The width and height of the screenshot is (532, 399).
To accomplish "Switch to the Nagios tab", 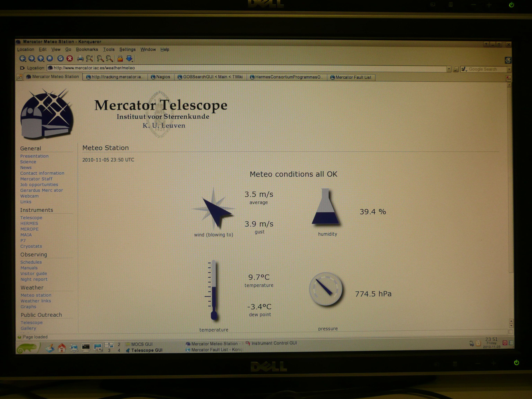I will (161, 77).
